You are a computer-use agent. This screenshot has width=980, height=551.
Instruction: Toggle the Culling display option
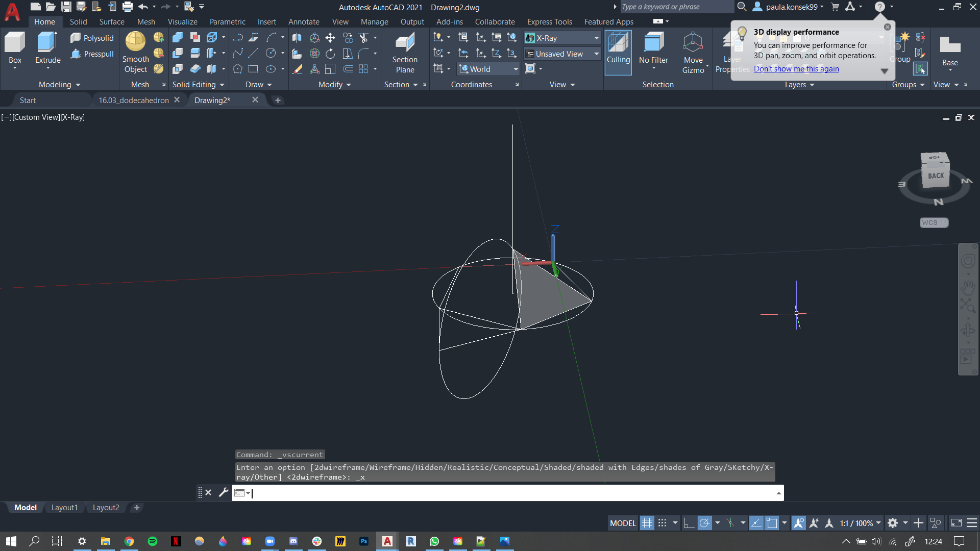coord(617,53)
